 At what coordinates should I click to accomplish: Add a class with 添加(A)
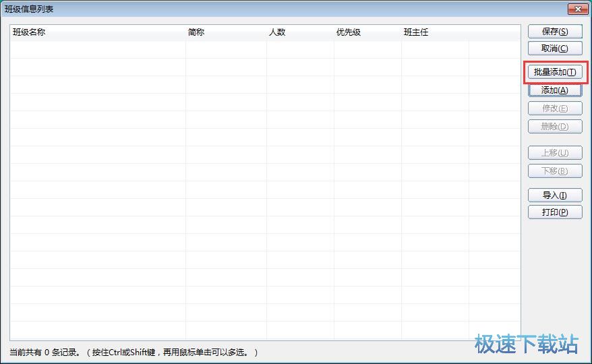(555, 90)
